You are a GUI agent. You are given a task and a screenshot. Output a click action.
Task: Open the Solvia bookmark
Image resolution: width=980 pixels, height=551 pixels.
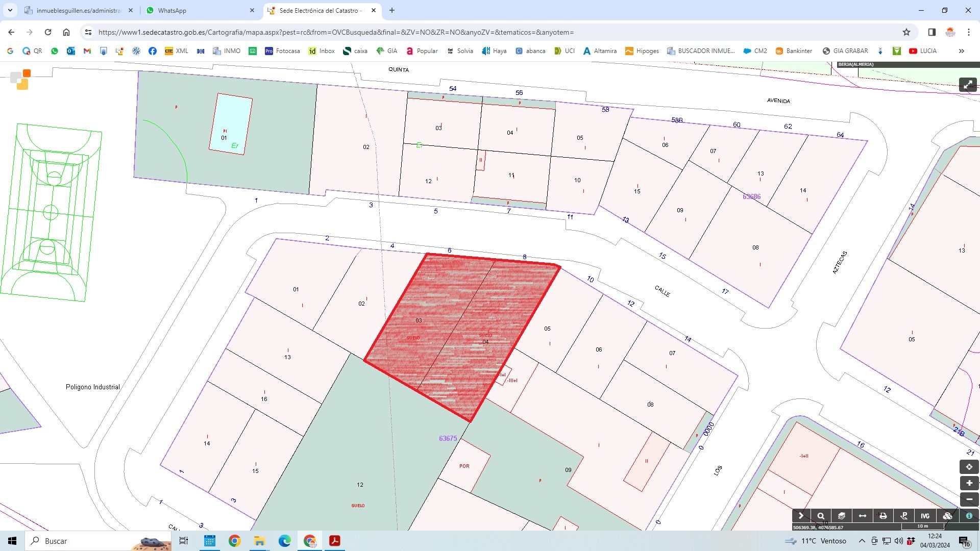[x=460, y=51]
